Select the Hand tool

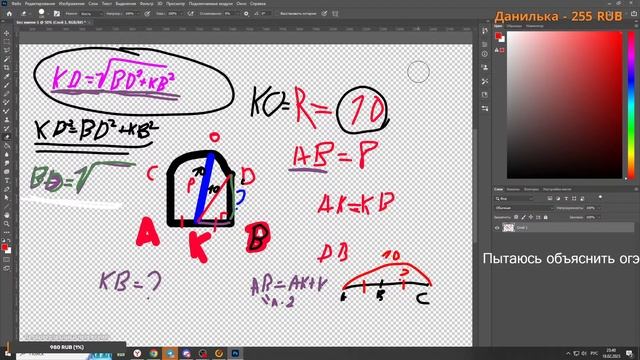pos(7,215)
